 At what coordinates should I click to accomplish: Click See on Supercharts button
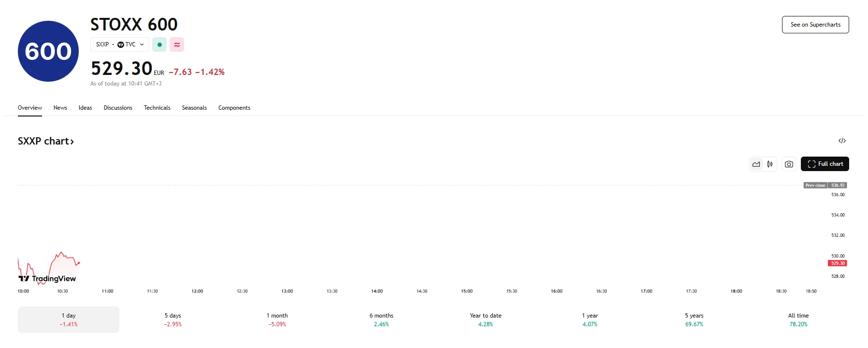point(815,25)
